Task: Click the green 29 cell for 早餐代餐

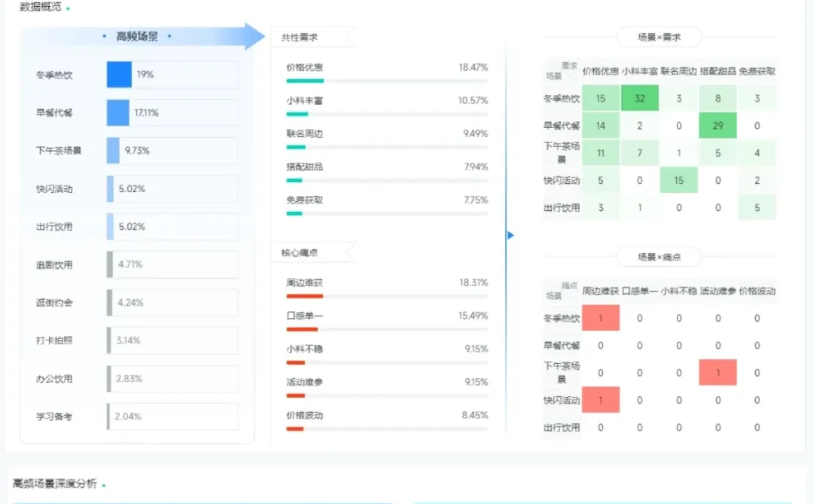Action: pos(718,126)
